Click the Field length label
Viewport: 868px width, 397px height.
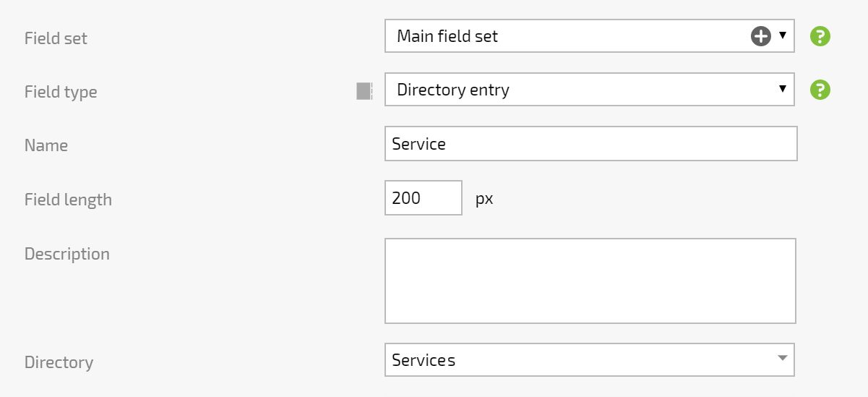tap(68, 200)
